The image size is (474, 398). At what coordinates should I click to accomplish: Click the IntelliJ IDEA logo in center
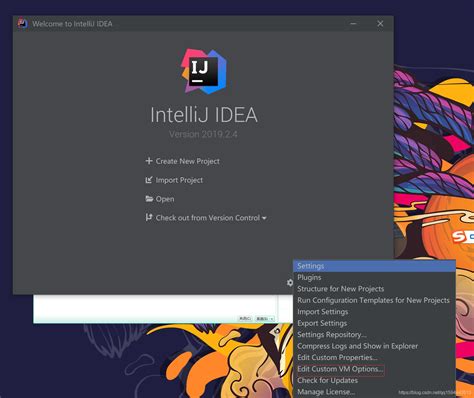[204, 71]
